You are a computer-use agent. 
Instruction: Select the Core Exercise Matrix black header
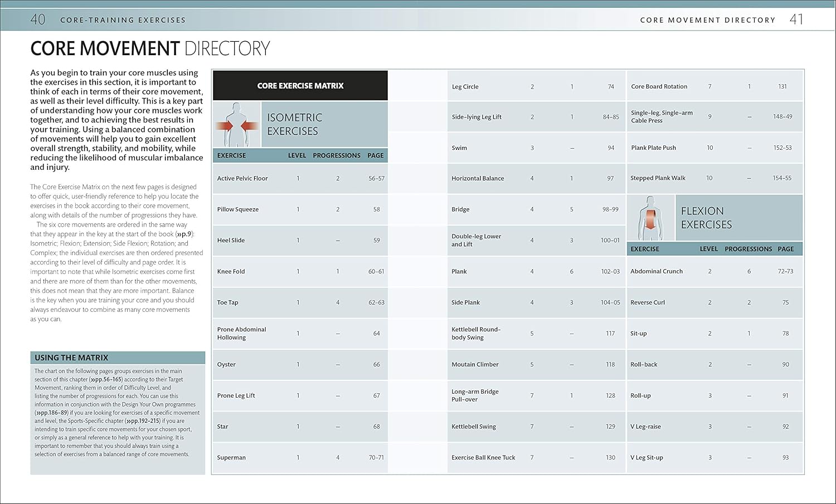click(x=300, y=86)
